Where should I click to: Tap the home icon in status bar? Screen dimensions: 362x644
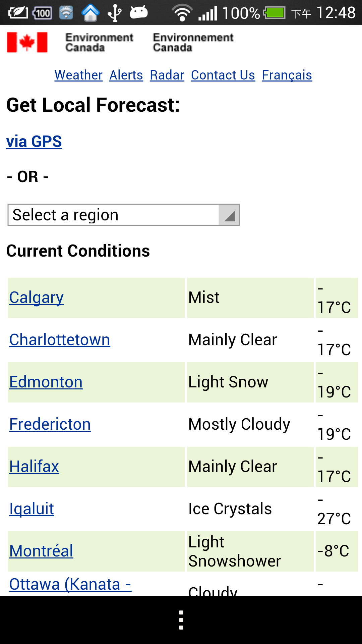click(90, 13)
